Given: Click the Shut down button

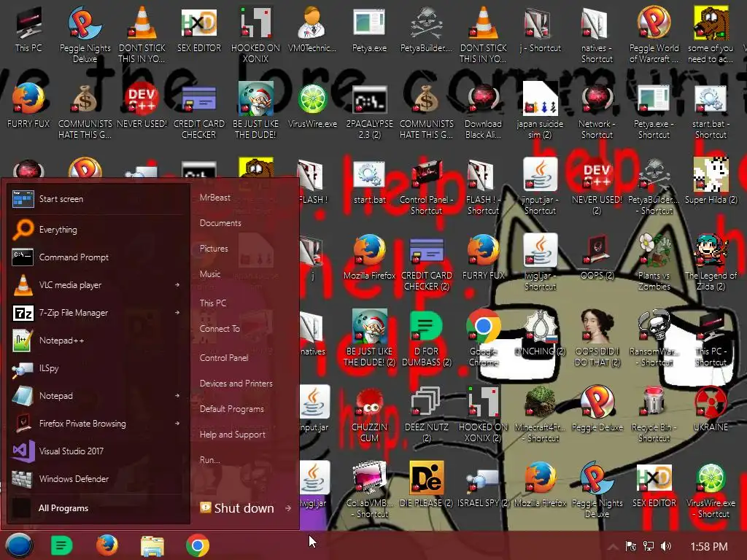Looking at the screenshot, I should [237, 508].
